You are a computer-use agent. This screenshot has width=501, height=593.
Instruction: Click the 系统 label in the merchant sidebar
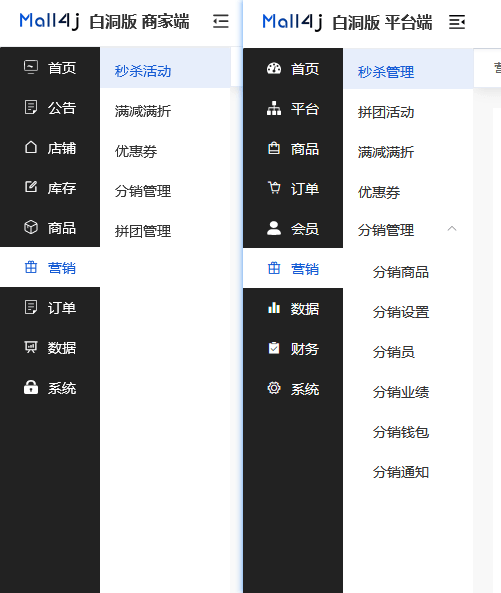pyautogui.click(x=62, y=388)
